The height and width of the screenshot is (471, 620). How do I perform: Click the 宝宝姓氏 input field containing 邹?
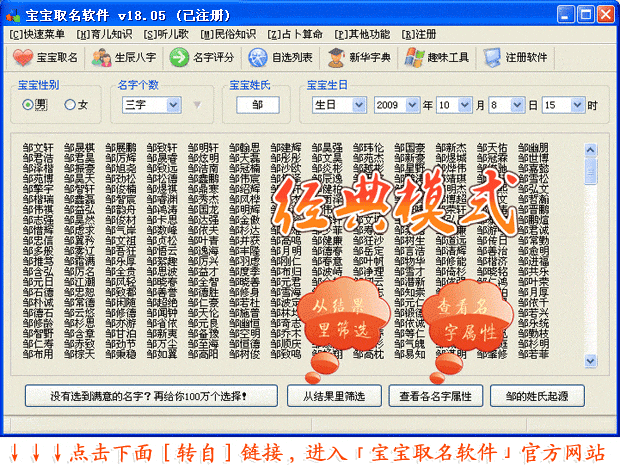point(258,105)
